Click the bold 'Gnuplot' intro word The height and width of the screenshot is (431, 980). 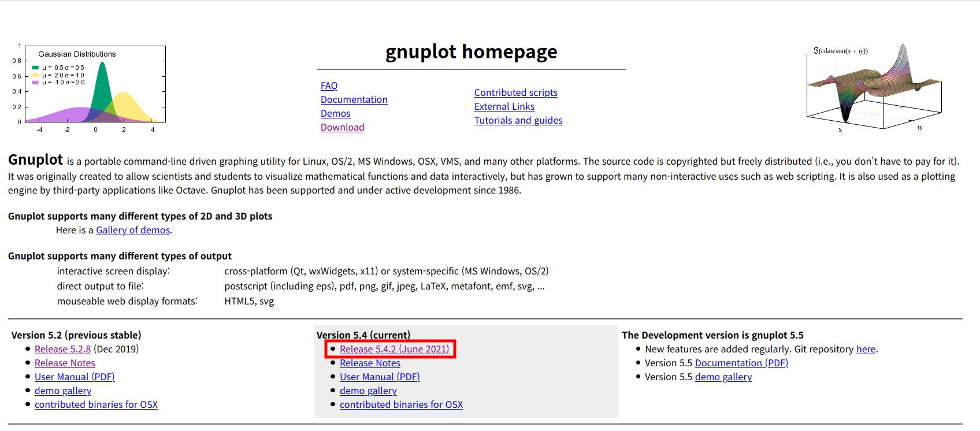35,160
